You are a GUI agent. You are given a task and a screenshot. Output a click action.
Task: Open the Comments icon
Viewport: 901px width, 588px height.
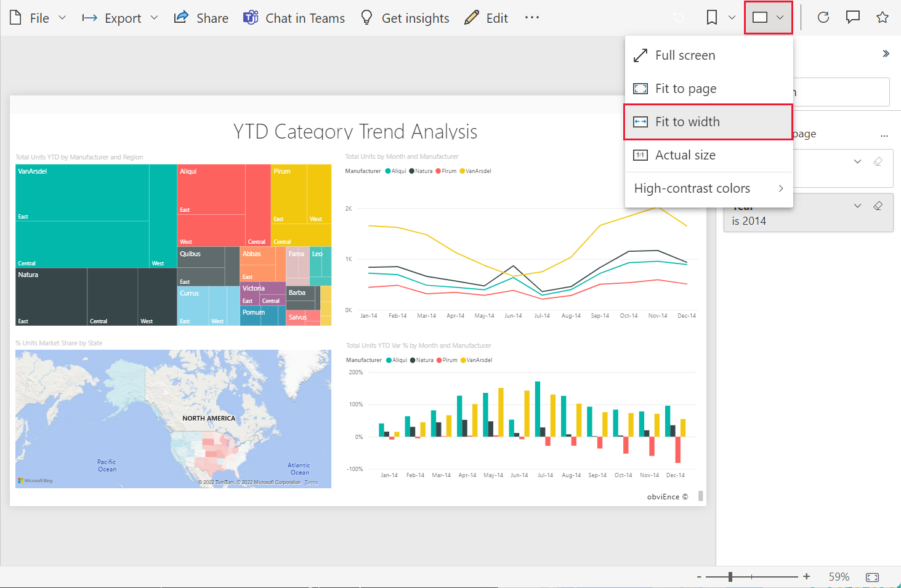click(853, 17)
